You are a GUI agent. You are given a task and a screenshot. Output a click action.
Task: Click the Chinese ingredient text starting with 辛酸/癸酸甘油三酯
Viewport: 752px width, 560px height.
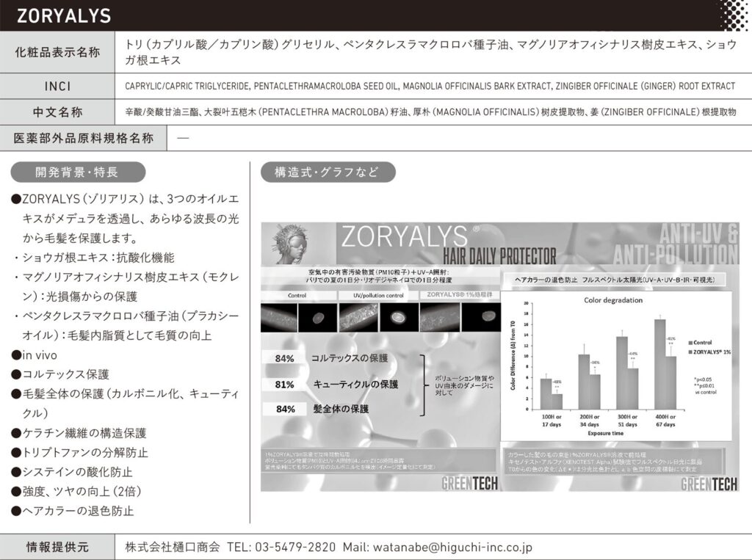tap(430, 112)
